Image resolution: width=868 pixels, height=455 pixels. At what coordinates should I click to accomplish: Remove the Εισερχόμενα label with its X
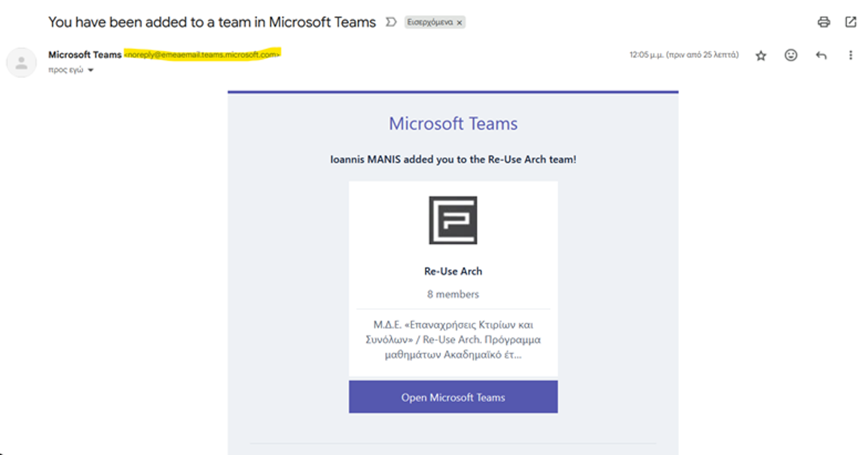(459, 22)
